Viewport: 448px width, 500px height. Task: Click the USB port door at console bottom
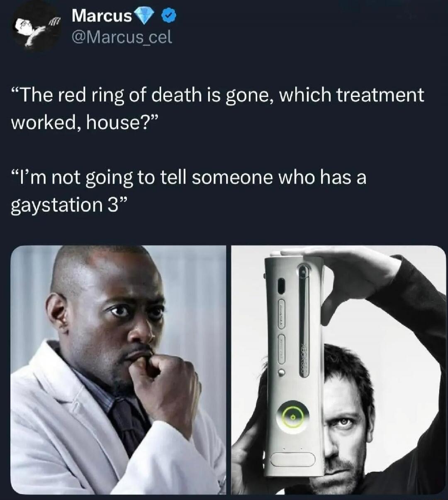292,459
